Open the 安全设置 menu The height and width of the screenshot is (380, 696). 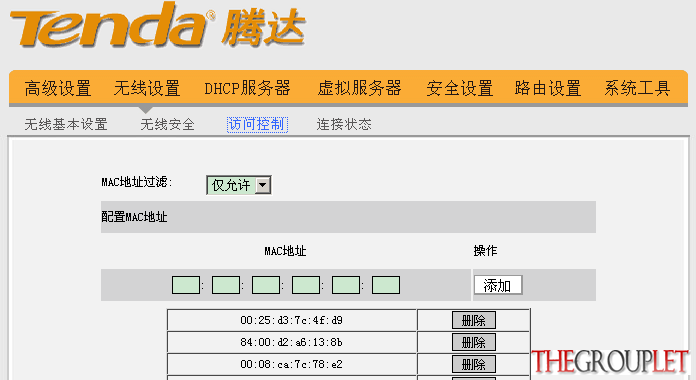[x=460, y=88]
